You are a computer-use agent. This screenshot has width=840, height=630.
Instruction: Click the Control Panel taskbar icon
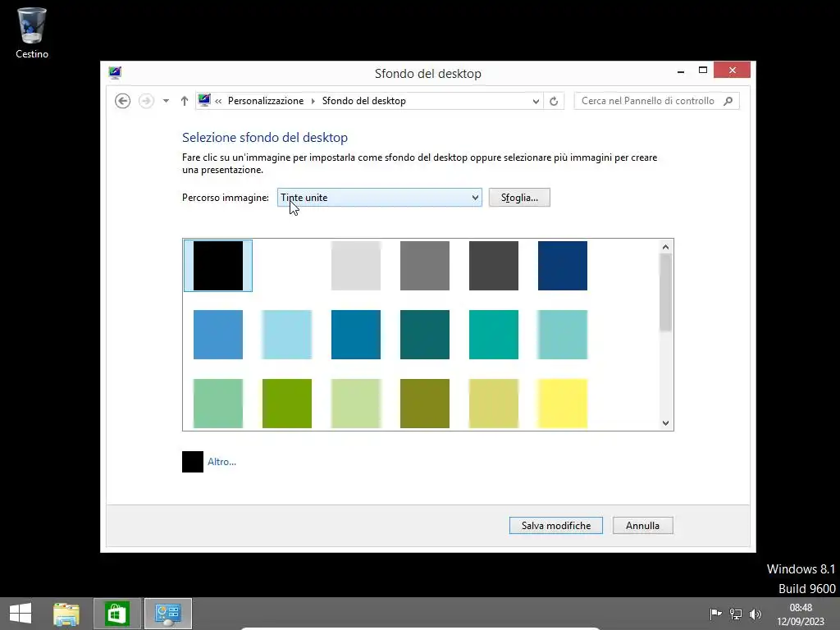pos(167,614)
